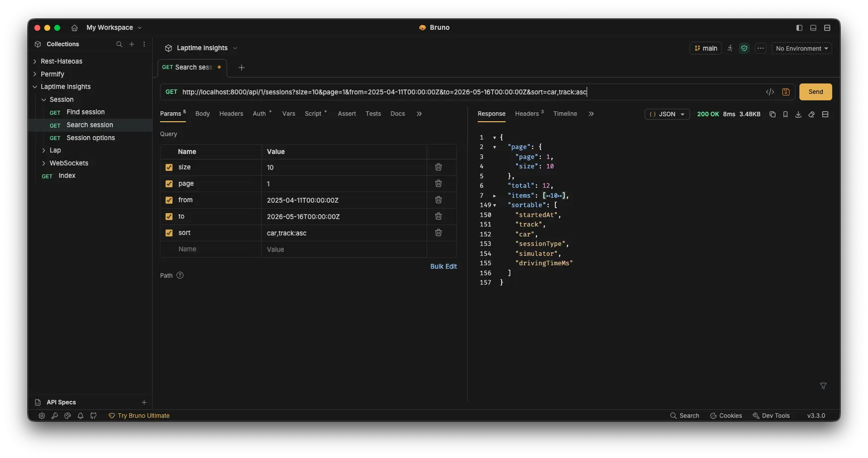Open Cookies from status bar

(x=726, y=416)
